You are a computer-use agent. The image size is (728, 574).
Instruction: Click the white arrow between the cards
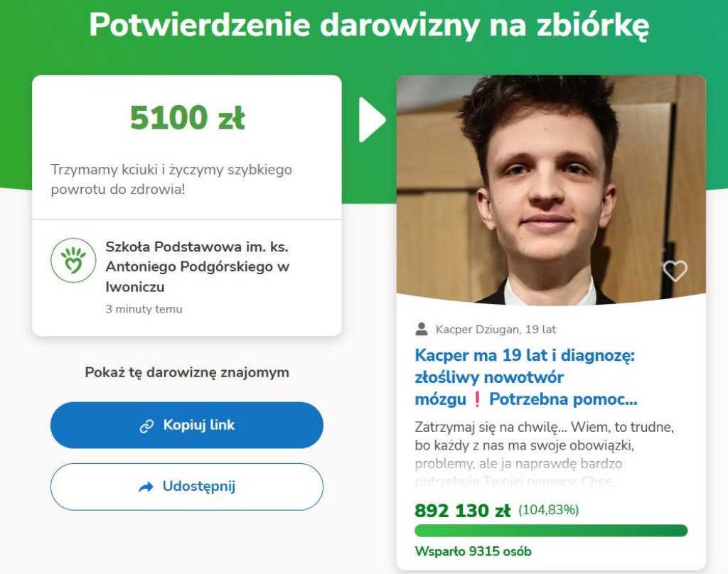(371, 119)
